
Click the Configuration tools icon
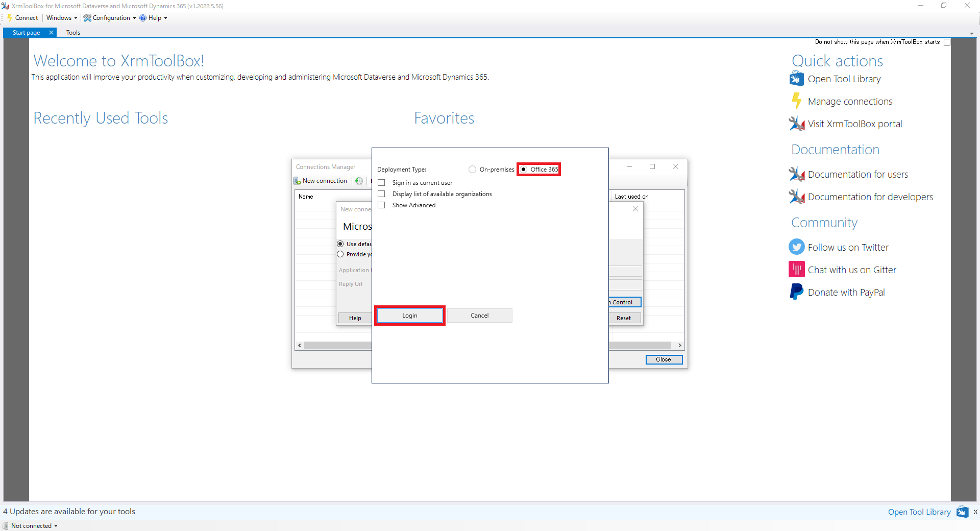(x=88, y=18)
